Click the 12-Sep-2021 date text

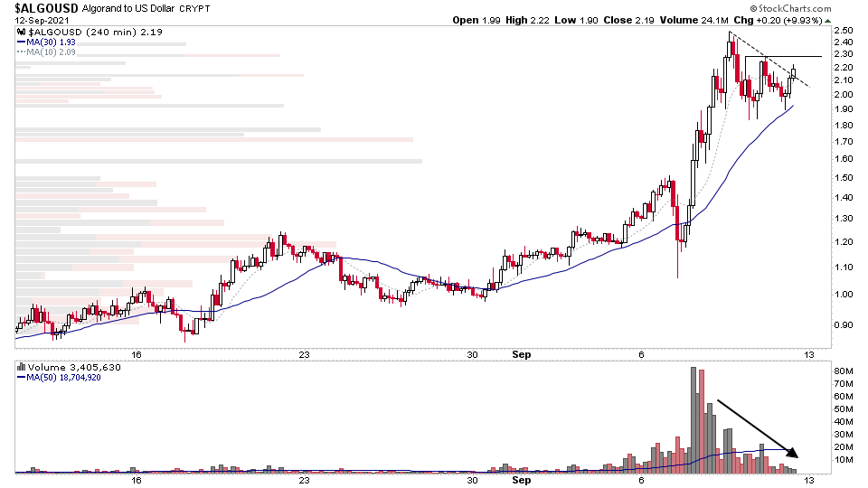42,21
